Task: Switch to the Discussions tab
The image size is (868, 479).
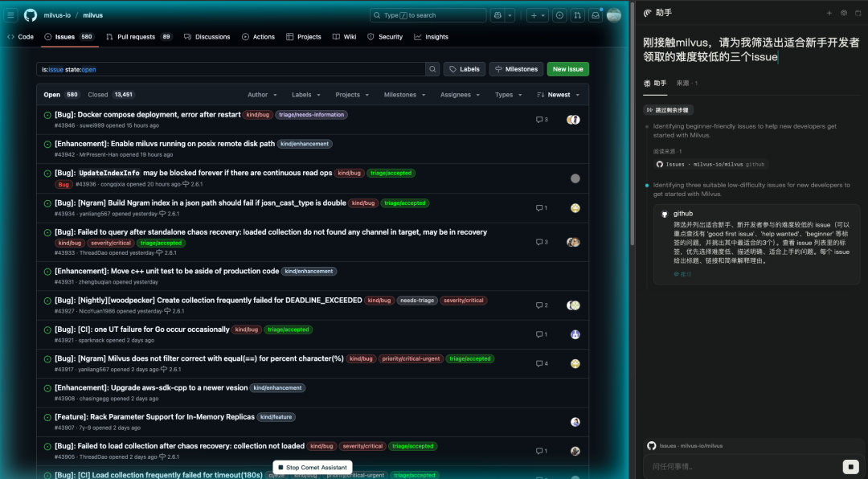Action: (x=207, y=37)
